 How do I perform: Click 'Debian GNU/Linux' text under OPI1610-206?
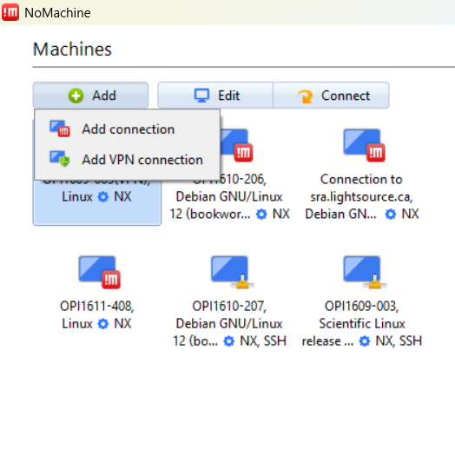[229, 196]
